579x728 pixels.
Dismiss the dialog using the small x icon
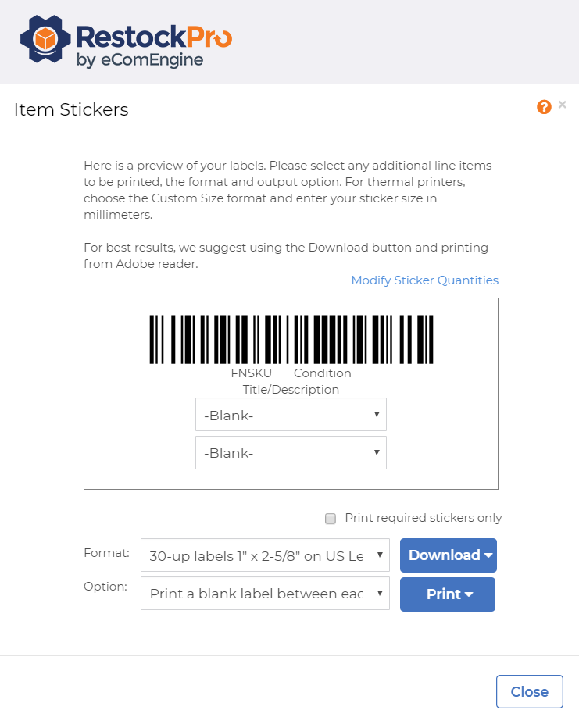(562, 104)
